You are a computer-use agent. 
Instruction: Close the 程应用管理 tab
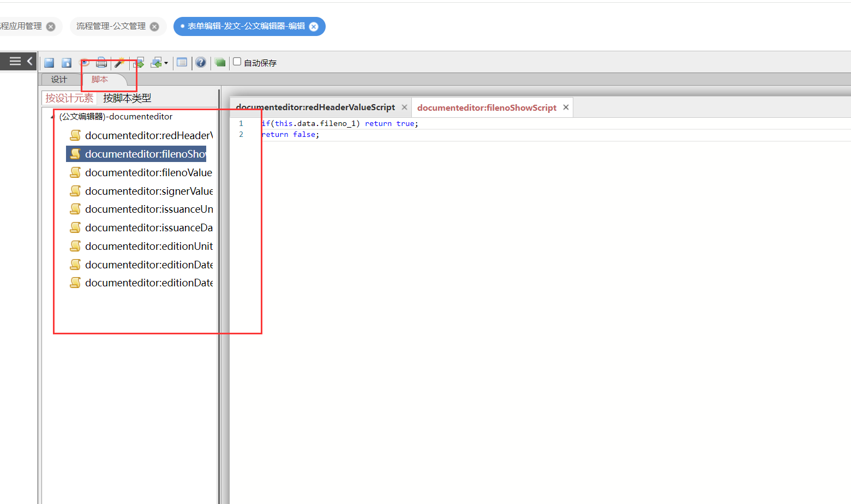pos(51,27)
